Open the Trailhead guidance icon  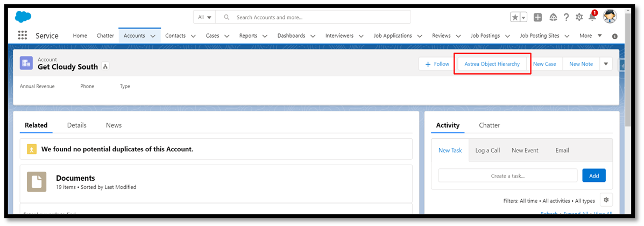coord(553,17)
